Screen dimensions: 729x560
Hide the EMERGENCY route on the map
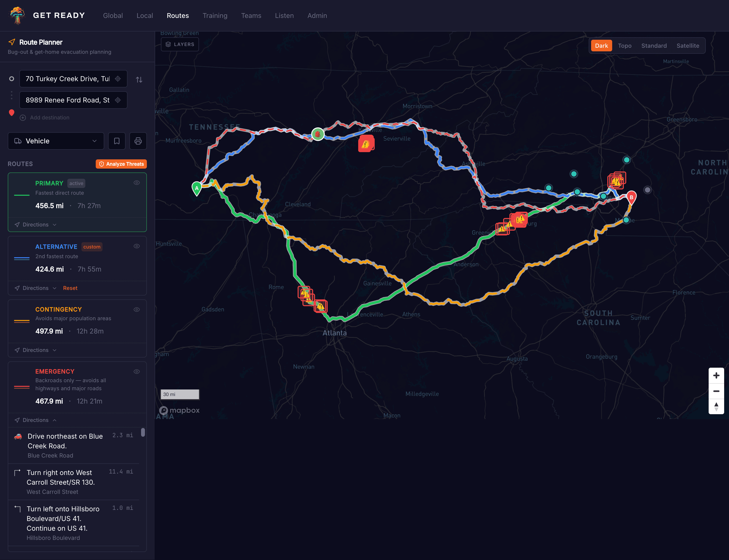coord(136,371)
